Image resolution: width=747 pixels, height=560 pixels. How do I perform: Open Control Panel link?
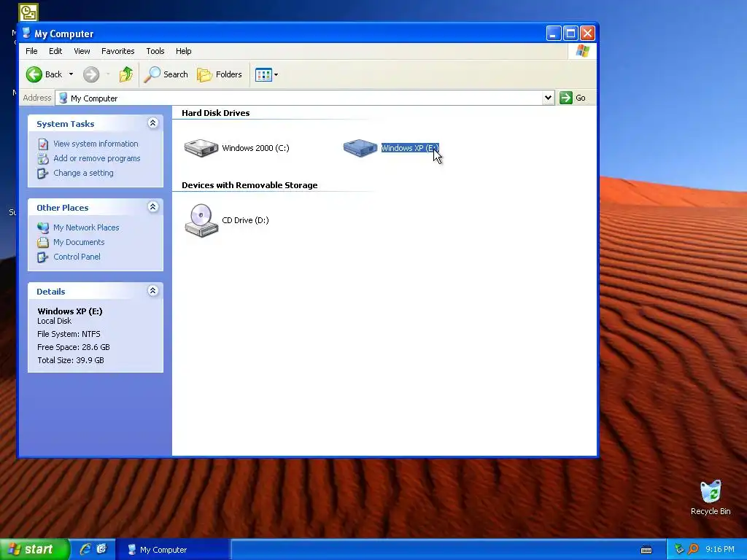[x=77, y=257]
